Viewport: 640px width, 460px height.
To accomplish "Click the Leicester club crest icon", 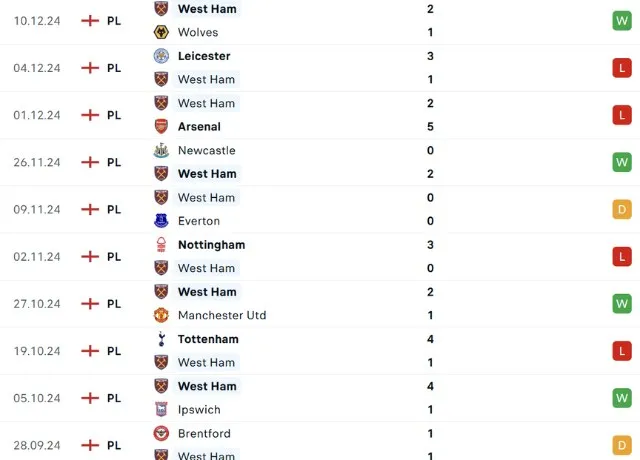I will 161,56.
